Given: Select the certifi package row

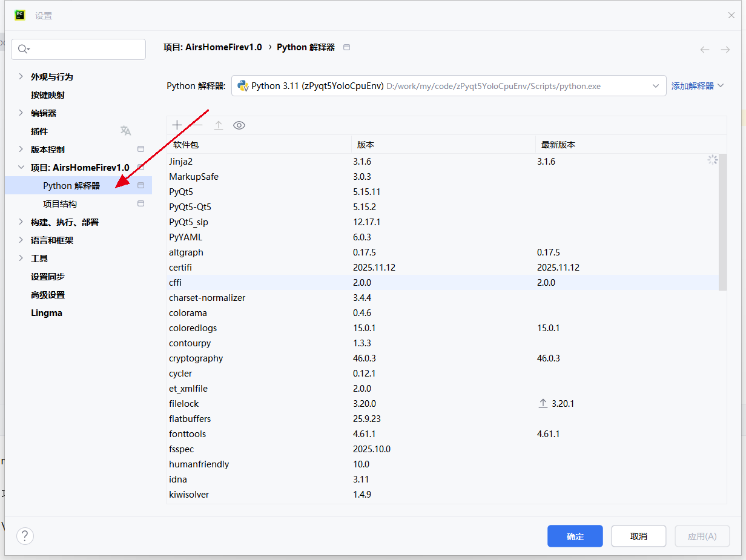Looking at the screenshot, I should (443, 268).
